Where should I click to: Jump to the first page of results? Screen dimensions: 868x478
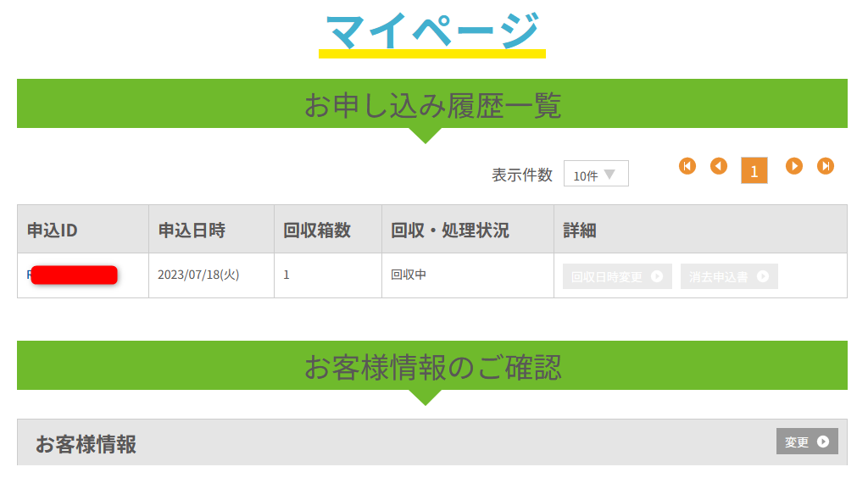click(687, 166)
